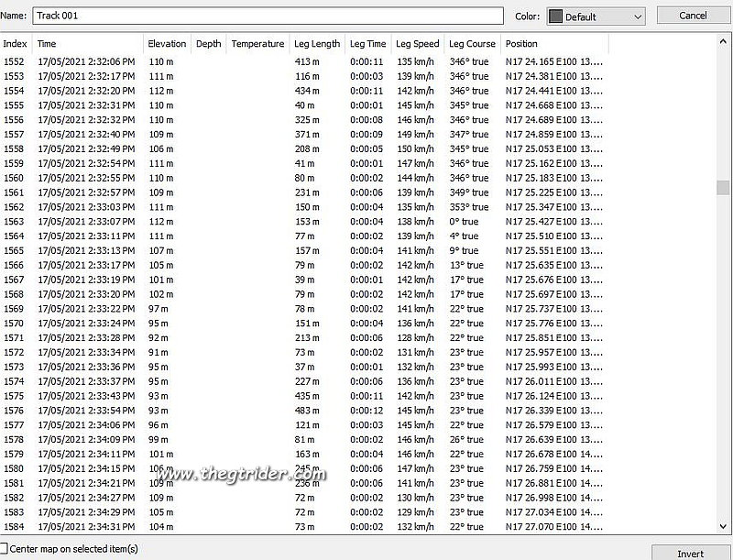The image size is (733, 560).
Task: Select track point row 1563
Action: pos(275,222)
